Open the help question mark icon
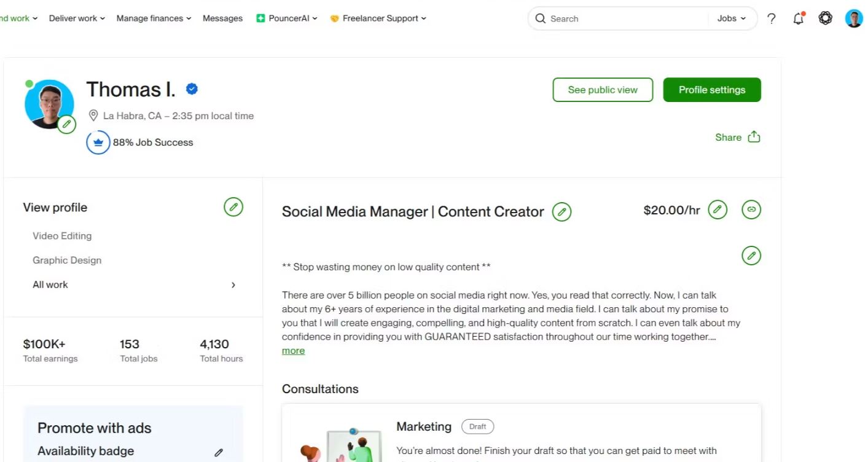868x462 pixels. pos(772,18)
